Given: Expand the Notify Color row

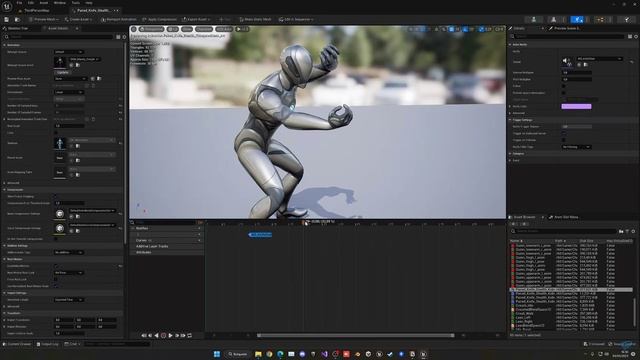Looking at the screenshot, I should click(510, 107).
